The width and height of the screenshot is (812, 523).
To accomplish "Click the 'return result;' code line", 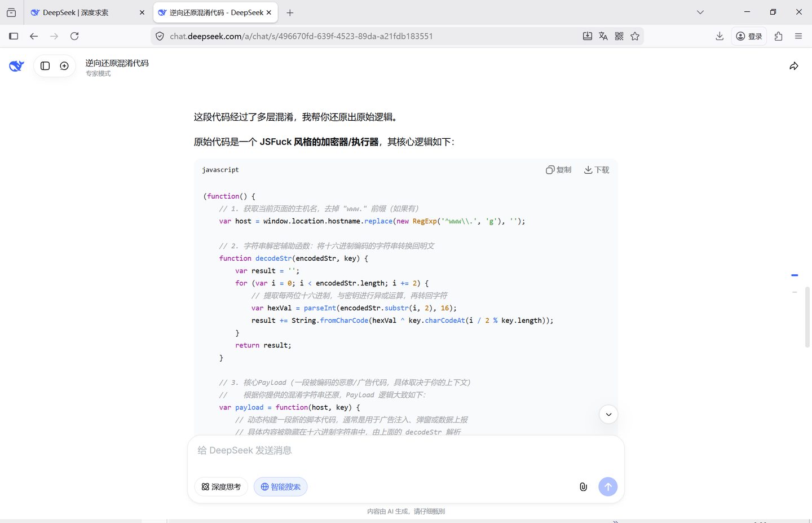I will pos(263,345).
